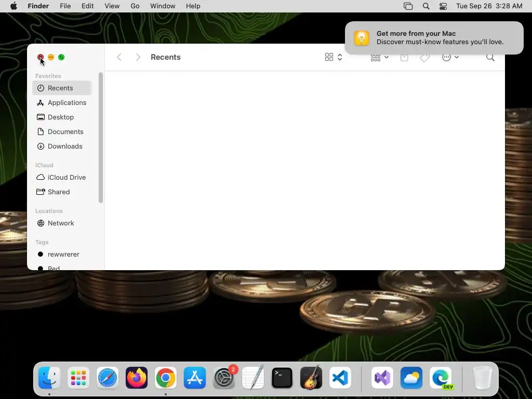This screenshot has height=399, width=532.
Task: Click the Stage Manager menu bar icon
Action: [408, 6]
